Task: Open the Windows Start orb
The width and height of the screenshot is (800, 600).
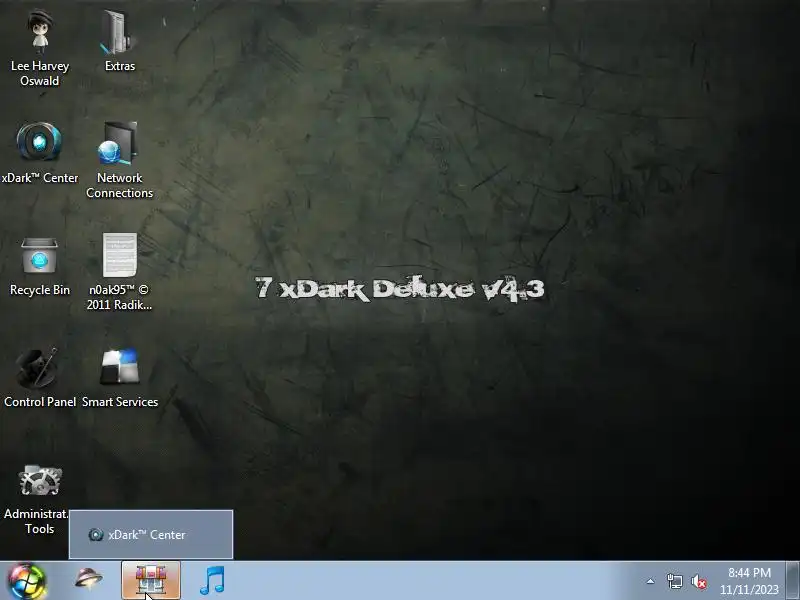Action: (27, 581)
